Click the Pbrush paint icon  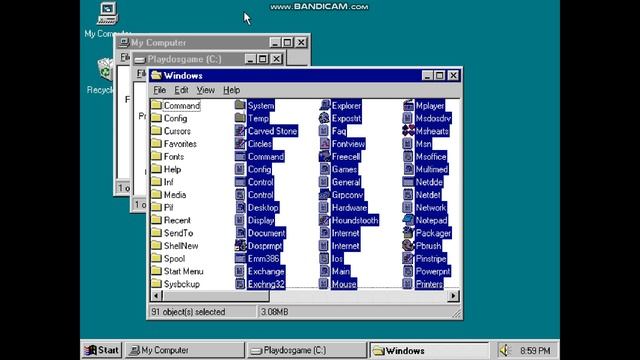tap(408, 246)
